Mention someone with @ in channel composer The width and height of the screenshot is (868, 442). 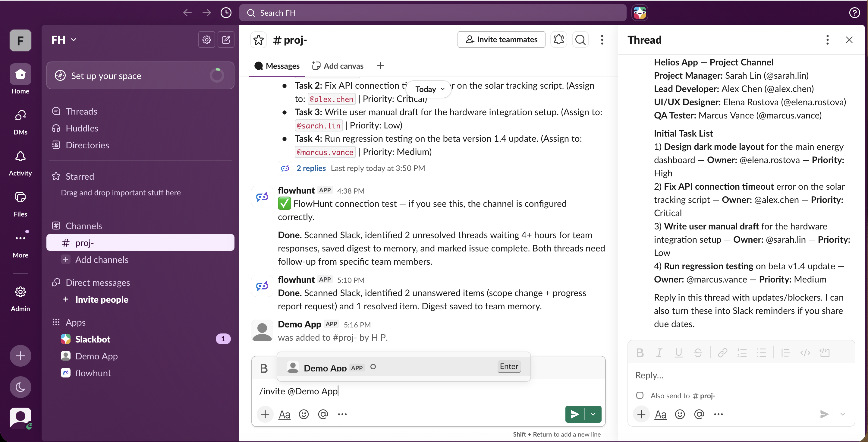[x=323, y=414]
